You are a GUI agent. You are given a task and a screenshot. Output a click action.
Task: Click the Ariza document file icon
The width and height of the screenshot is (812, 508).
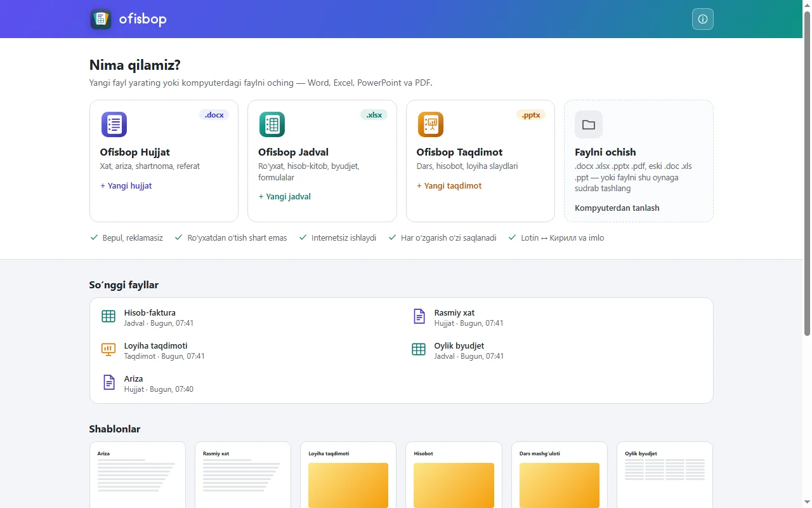(x=108, y=382)
